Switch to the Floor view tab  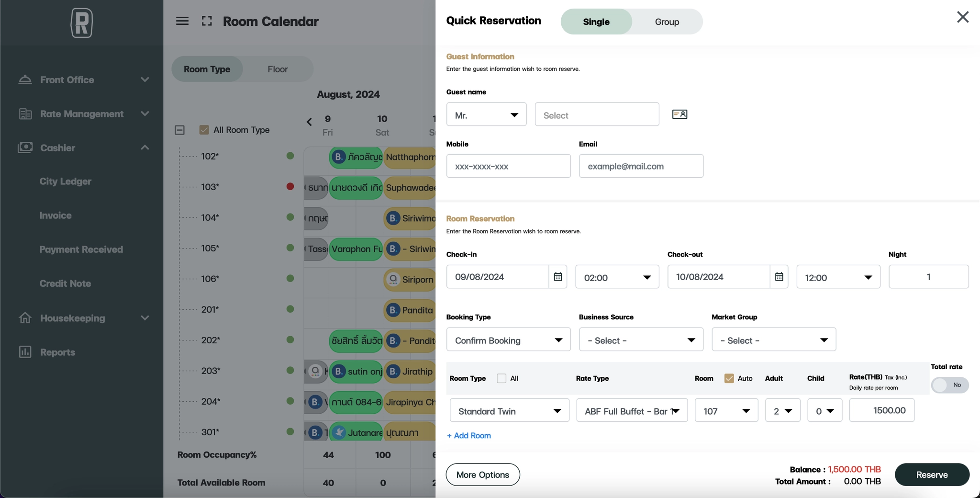(278, 69)
